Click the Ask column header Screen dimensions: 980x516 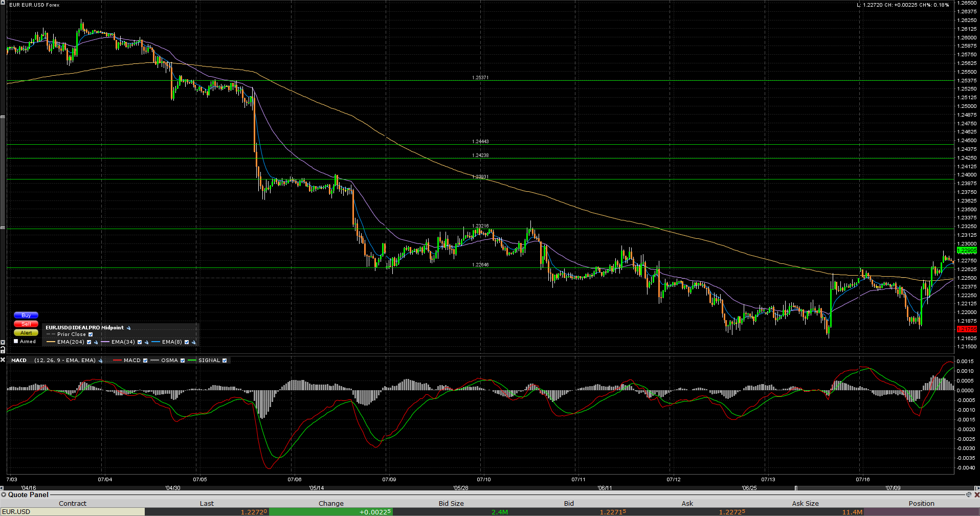click(687, 503)
